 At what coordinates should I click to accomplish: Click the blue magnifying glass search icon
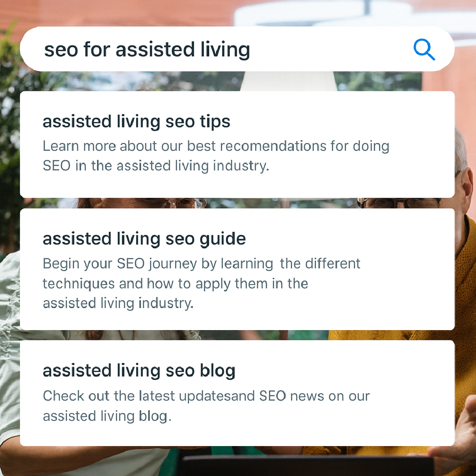pos(424,49)
